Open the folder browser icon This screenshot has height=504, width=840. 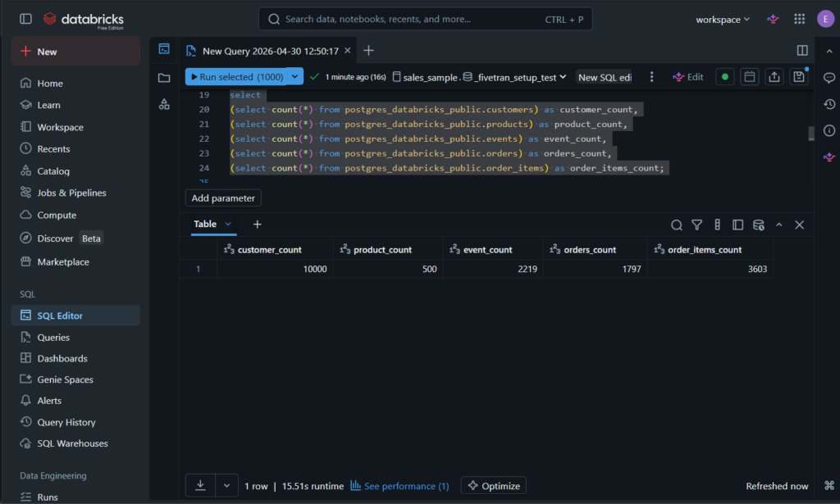pos(164,78)
